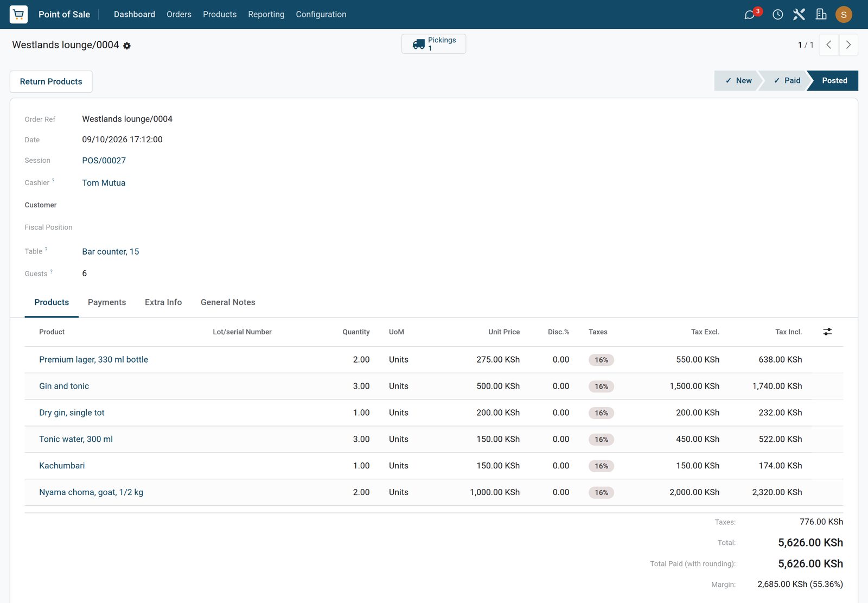The height and width of the screenshot is (603, 868).
Task: Open the company switcher building icon
Action: [x=821, y=14]
